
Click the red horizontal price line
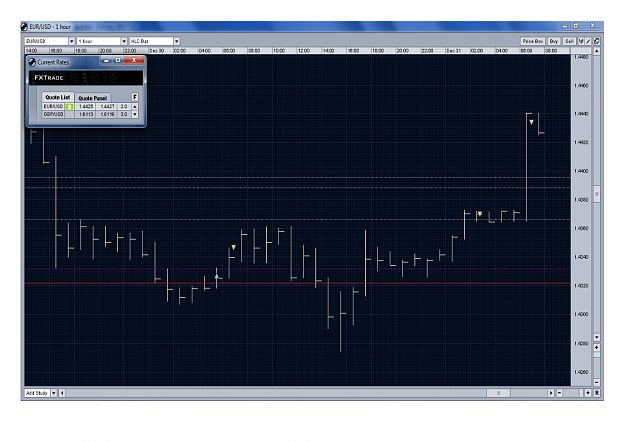click(297, 283)
